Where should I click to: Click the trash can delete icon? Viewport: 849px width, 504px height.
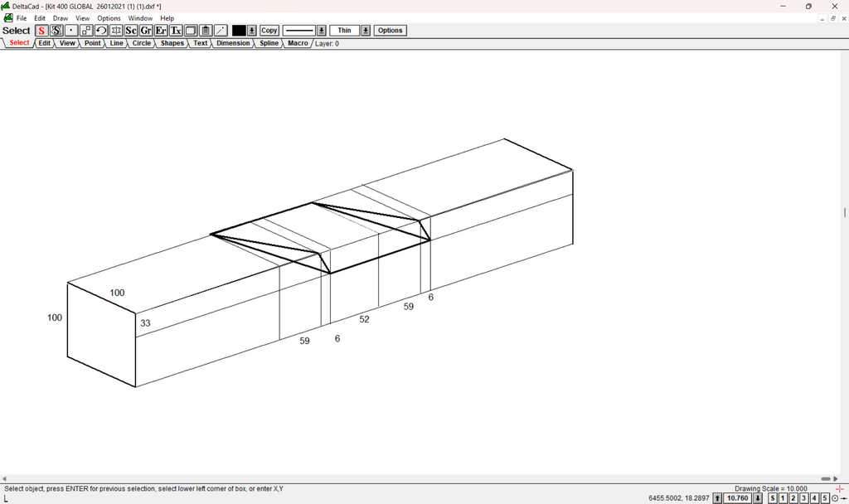(206, 31)
